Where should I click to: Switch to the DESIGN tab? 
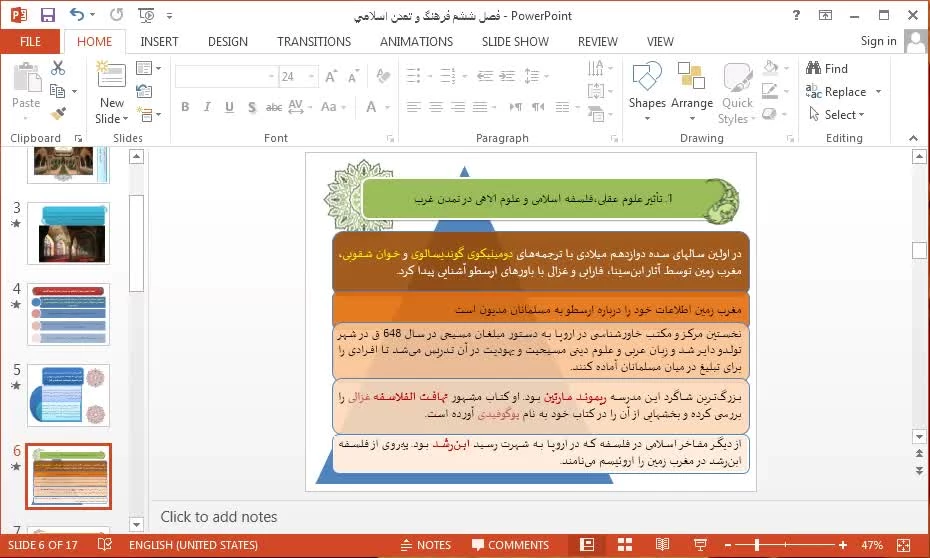[x=228, y=42]
